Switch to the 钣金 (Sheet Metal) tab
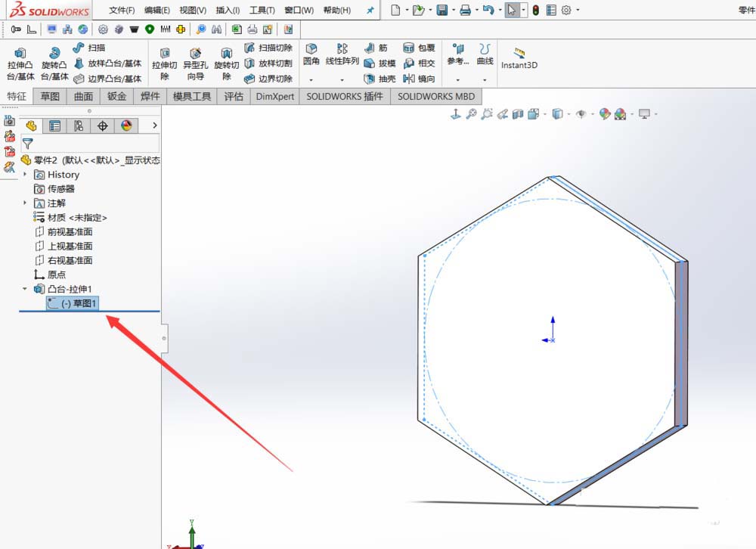 click(x=116, y=96)
